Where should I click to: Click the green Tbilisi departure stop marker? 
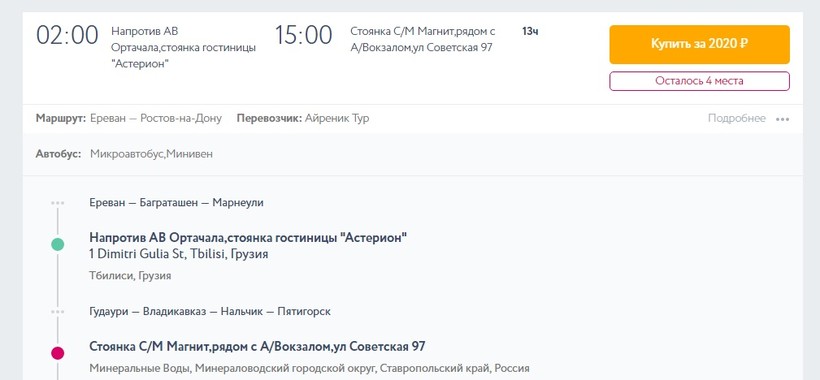pyautogui.click(x=58, y=244)
